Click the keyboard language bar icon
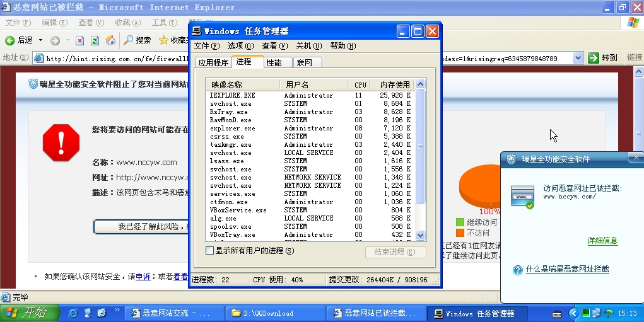This screenshot has width=644, height=322. (x=557, y=314)
